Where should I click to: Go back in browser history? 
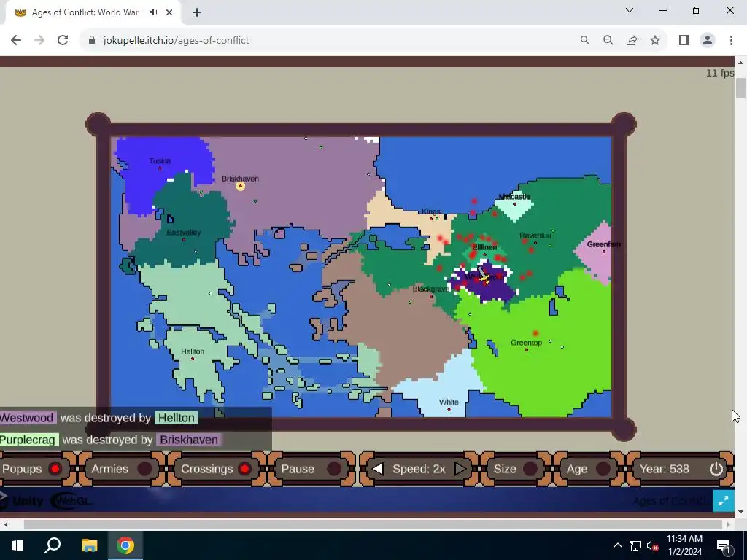click(x=16, y=41)
